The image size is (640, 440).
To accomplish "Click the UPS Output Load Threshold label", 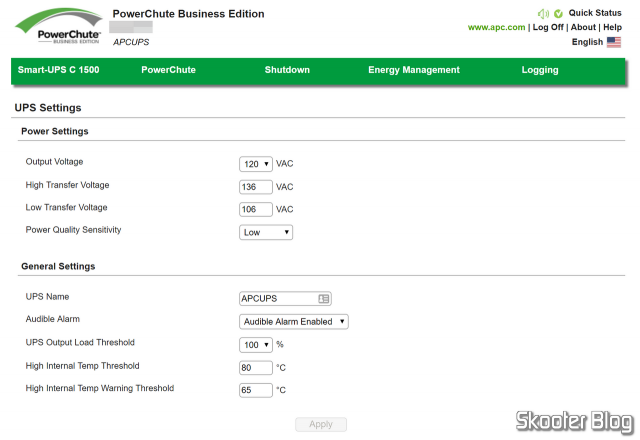I will pyautogui.click(x=80, y=342).
